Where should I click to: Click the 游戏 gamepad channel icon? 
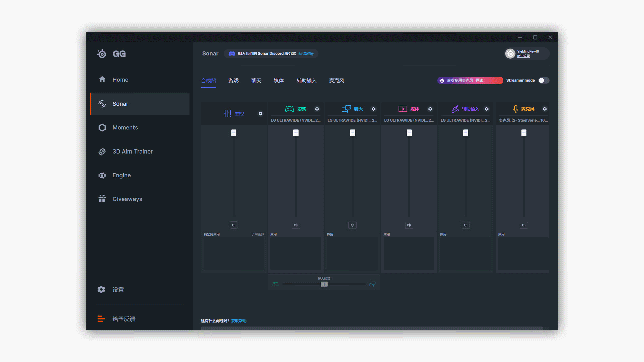coord(289,109)
